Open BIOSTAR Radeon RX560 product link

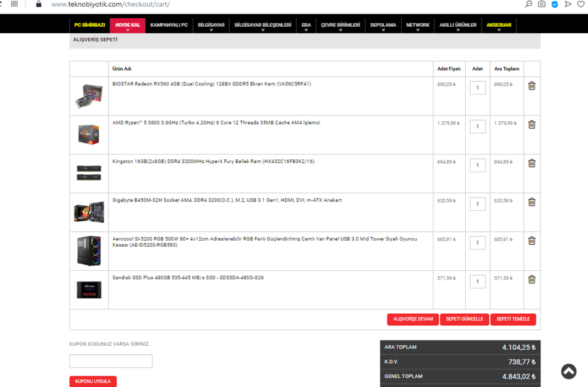[212, 84]
